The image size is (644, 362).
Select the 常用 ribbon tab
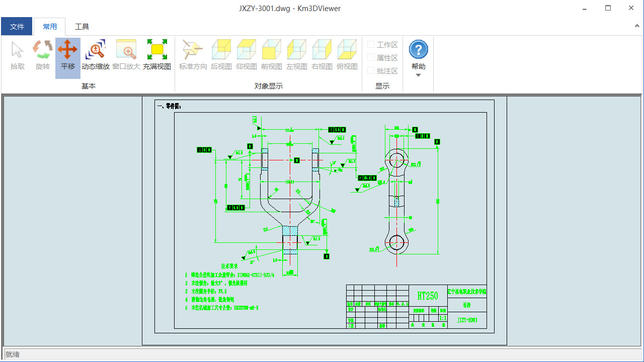pos(50,26)
